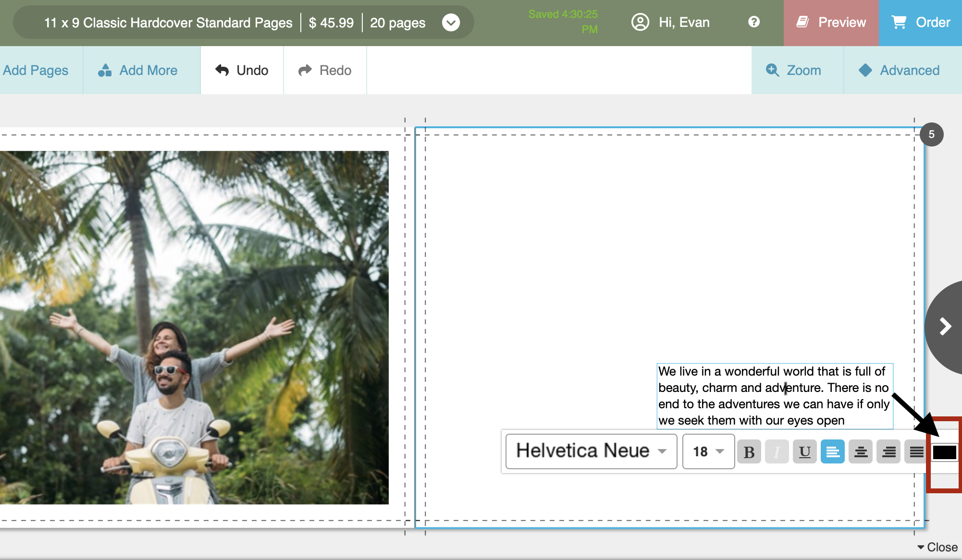Justify the text alignment
962x560 pixels.
pos(915,452)
